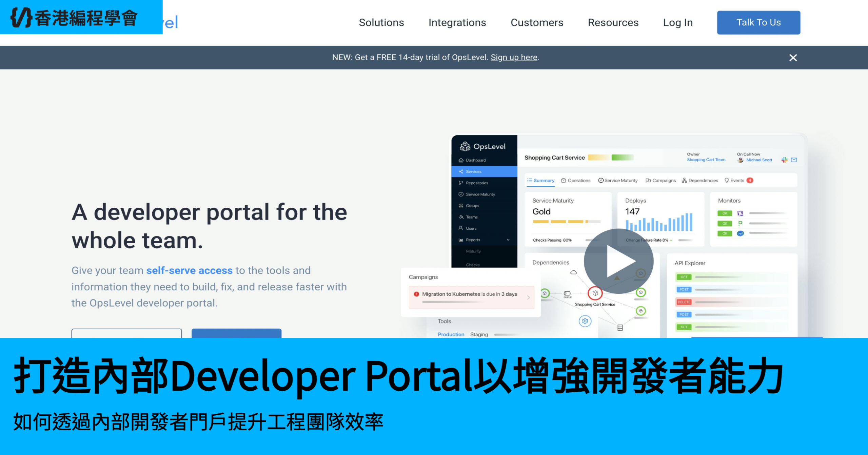The height and width of the screenshot is (455, 868).
Task: Open Groups in the sidebar
Action: pos(472,206)
